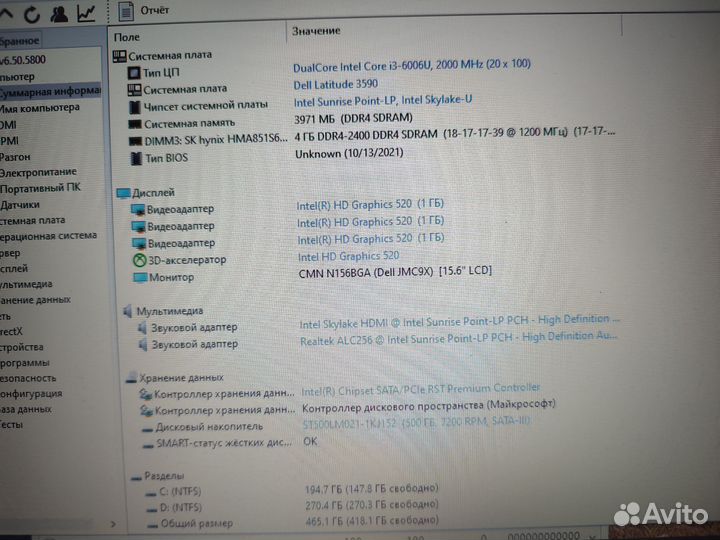Click the 270.4 ГБ D: partition value

(x=371, y=505)
